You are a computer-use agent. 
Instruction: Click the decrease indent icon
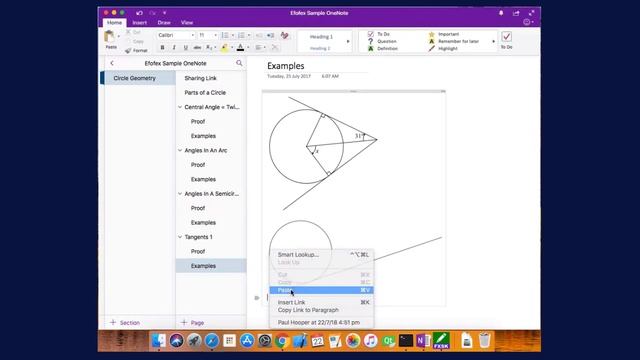click(x=259, y=36)
